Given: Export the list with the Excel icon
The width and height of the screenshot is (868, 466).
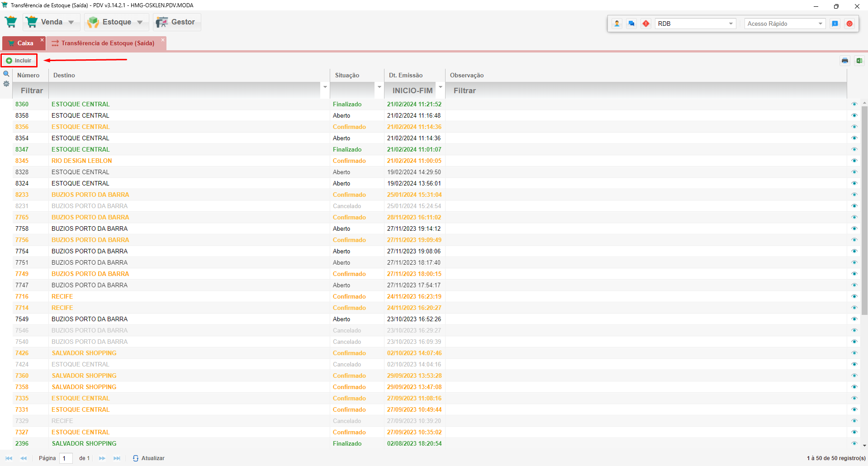Looking at the screenshot, I should [x=859, y=61].
